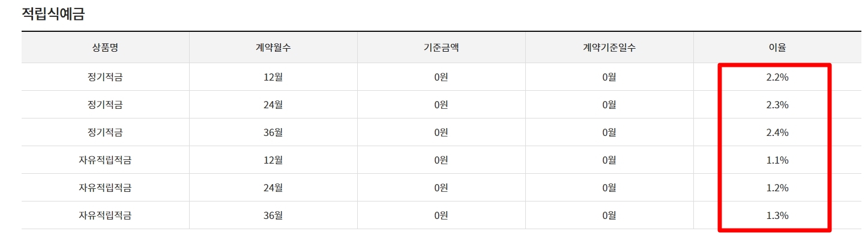Click the 1.2% interest rate cell

click(x=777, y=188)
